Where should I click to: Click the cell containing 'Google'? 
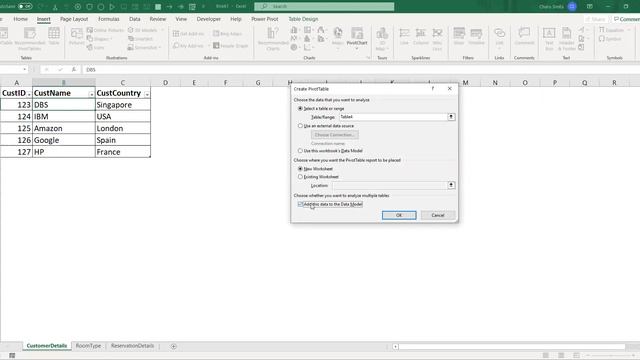click(x=64, y=140)
